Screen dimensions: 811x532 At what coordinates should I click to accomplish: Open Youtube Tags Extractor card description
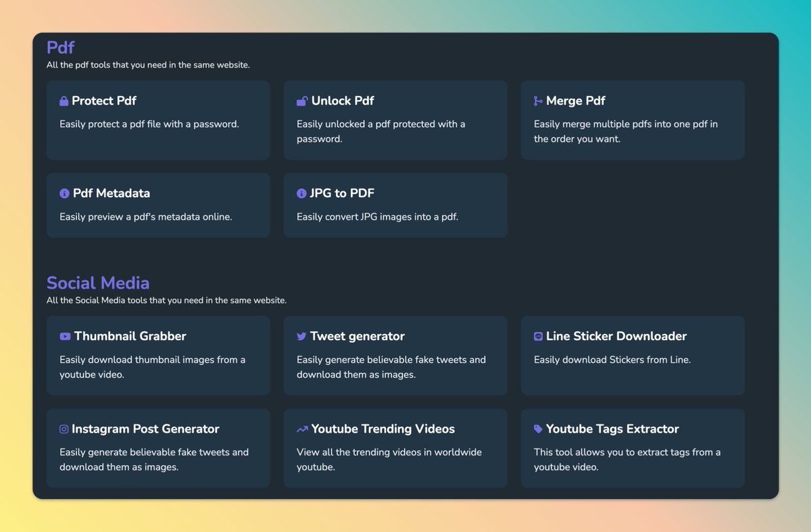click(x=626, y=459)
